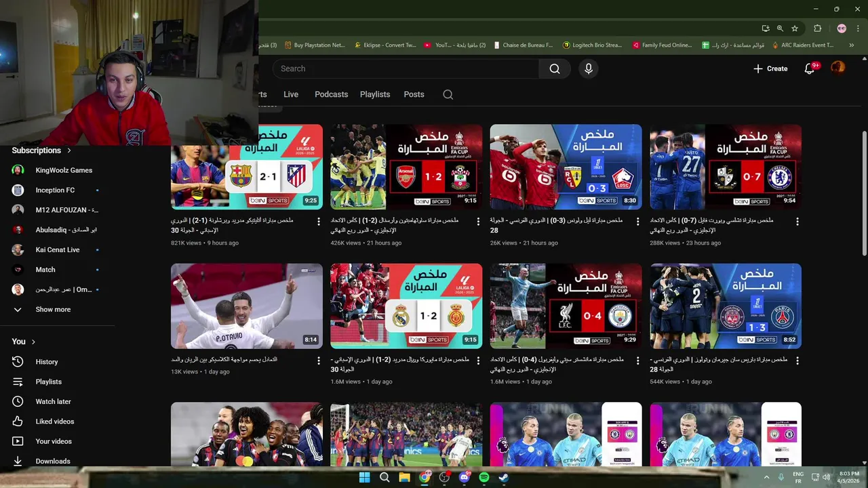Open Logitech Brio Stream bookmark
Image resolution: width=868 pixels, height=488 pixels.
pos(592,45)
